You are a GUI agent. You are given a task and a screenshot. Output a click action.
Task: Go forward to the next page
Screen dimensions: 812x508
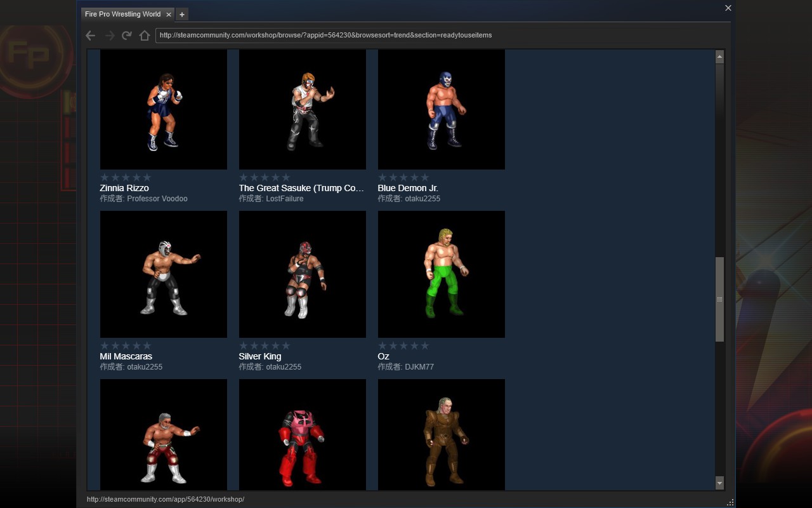[x=109, y=36]
